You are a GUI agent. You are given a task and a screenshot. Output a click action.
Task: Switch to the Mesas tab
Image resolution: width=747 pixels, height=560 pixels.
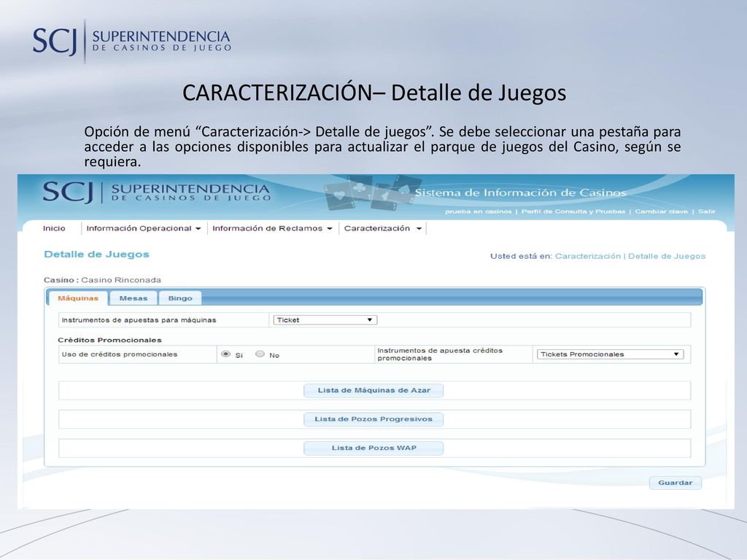[x=133, y=298]
